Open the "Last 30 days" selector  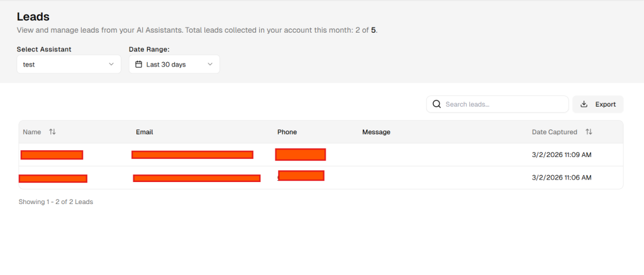(174, 64)
